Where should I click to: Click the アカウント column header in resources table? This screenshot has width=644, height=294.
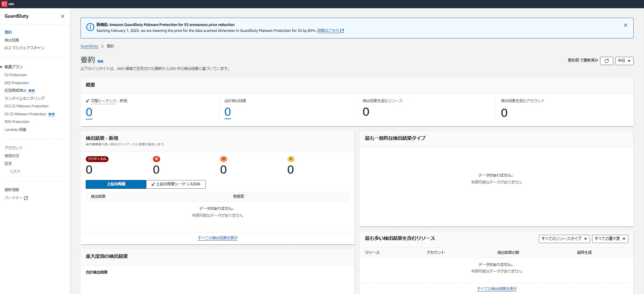click(x=435, y=252)
